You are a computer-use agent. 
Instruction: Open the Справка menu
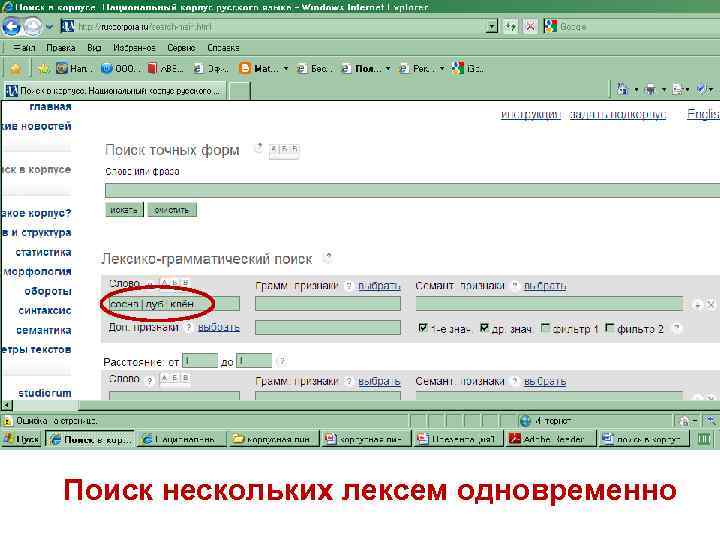[223, 47]
